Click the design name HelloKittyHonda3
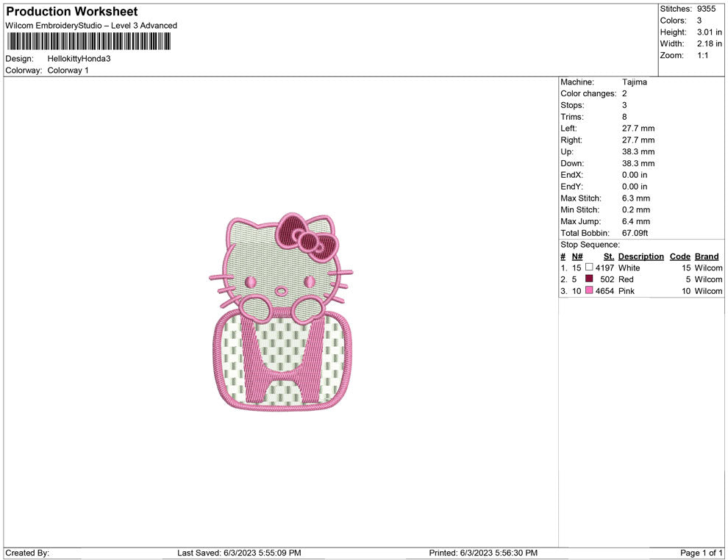The height and width of the screenshot is (560, 728). pos(79,59)
